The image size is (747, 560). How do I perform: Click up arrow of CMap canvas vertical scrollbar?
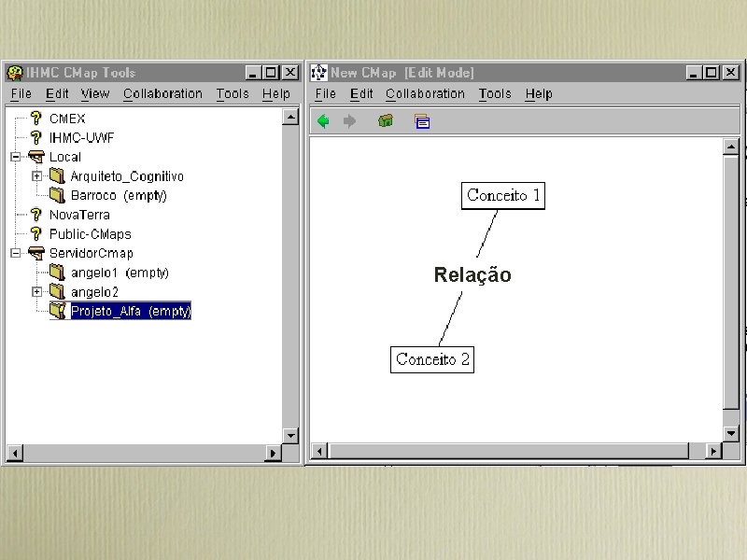731,147
